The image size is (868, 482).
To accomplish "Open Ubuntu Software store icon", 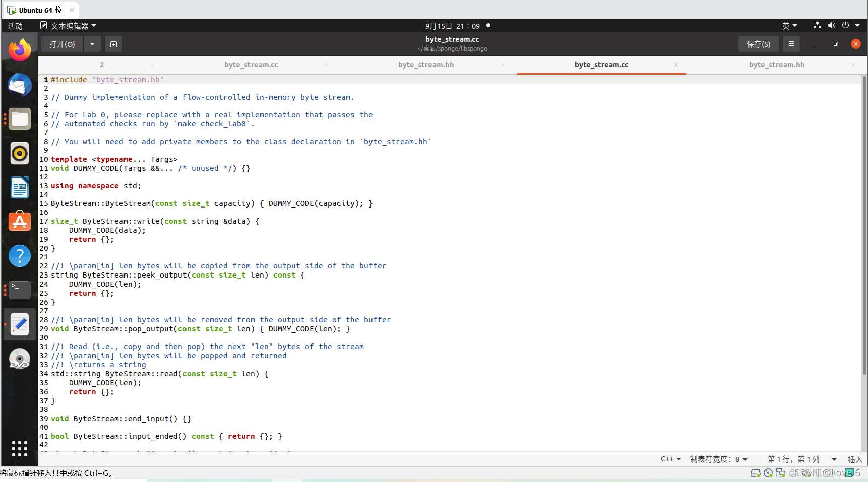I will pos(20,222).
